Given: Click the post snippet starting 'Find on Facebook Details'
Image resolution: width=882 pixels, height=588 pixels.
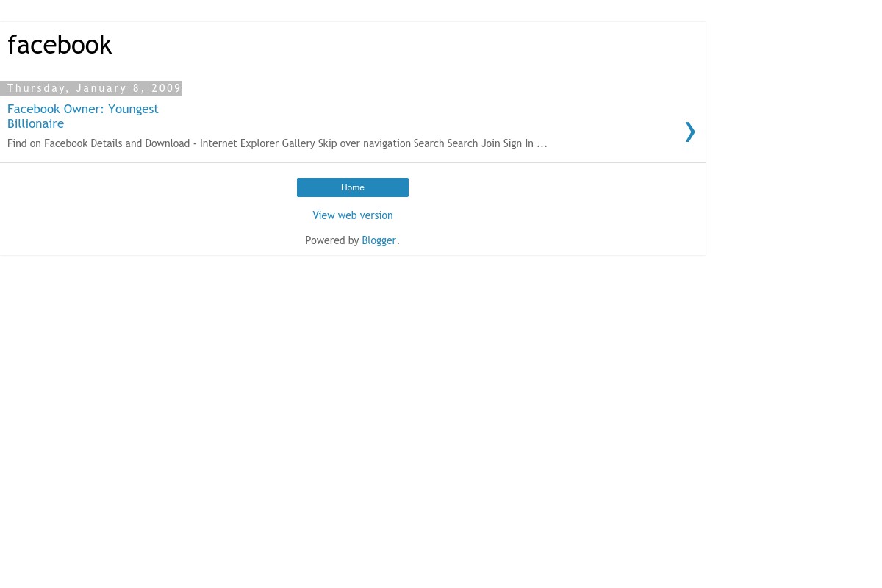Looking at the screenshot, I should click(x=277, y=143).
